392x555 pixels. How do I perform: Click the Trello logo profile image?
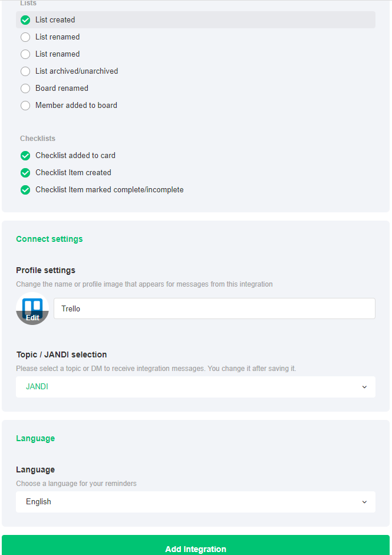[x=32, y=305]
